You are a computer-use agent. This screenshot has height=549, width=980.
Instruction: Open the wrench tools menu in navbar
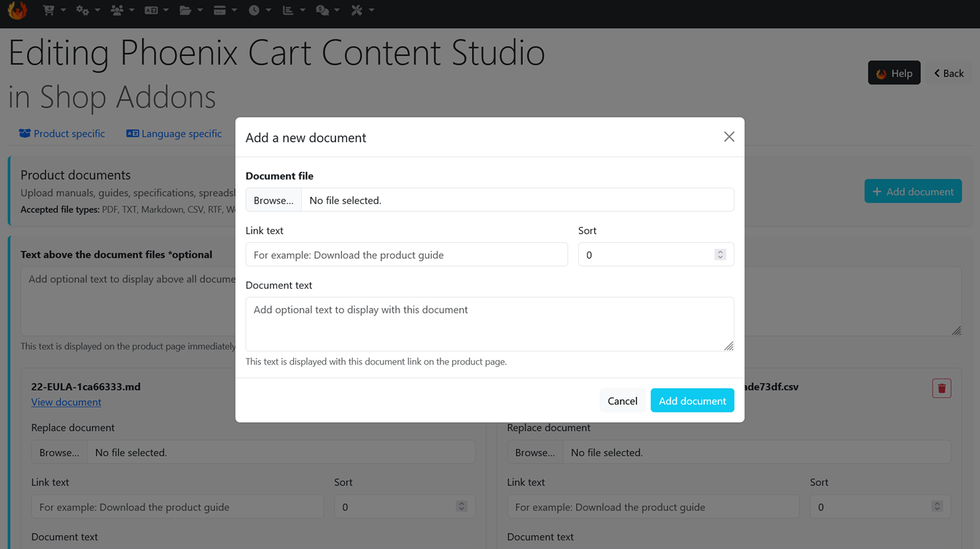tap(362, 10)
